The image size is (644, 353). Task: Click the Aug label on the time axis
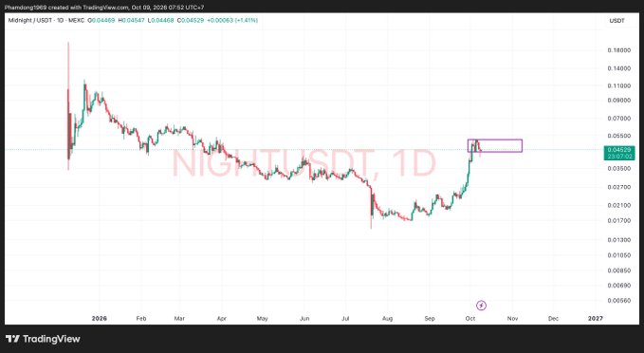(x=387, y=319)
